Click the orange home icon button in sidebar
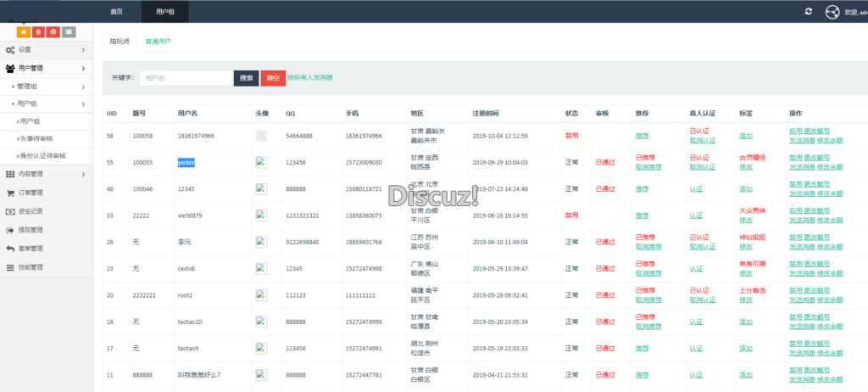868x392 pixels. (x=23, y=32)
